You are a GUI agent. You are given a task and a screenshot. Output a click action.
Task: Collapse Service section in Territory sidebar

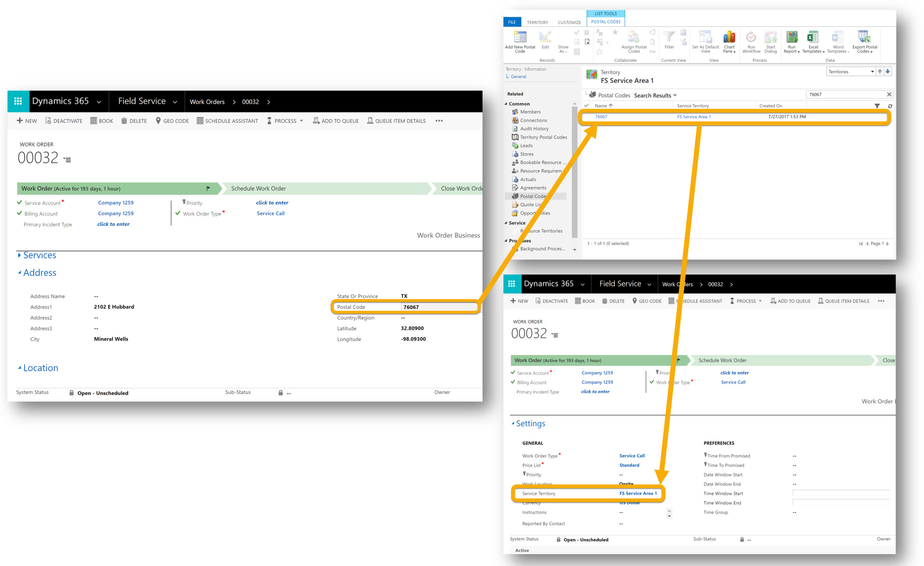click(506, 223)
